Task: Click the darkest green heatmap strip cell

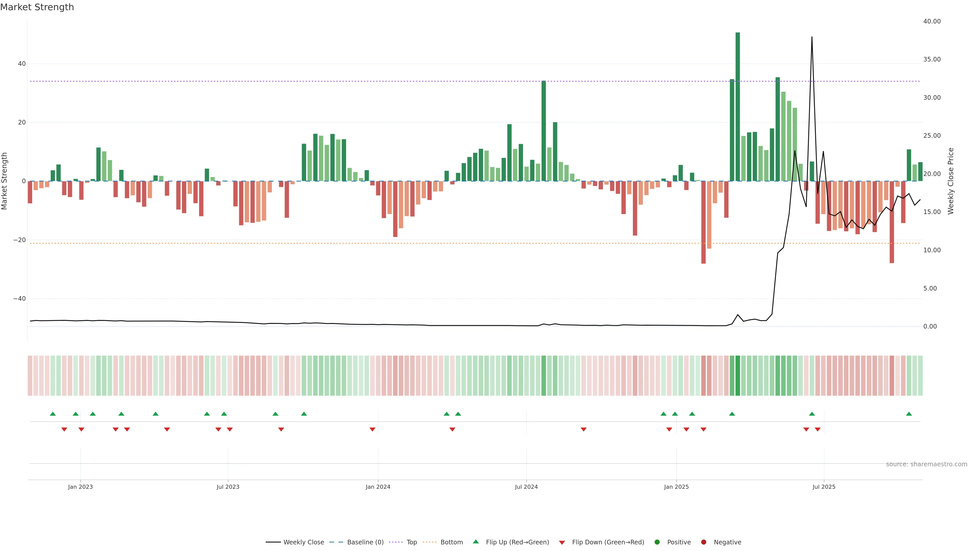Action: coord(738,376)
